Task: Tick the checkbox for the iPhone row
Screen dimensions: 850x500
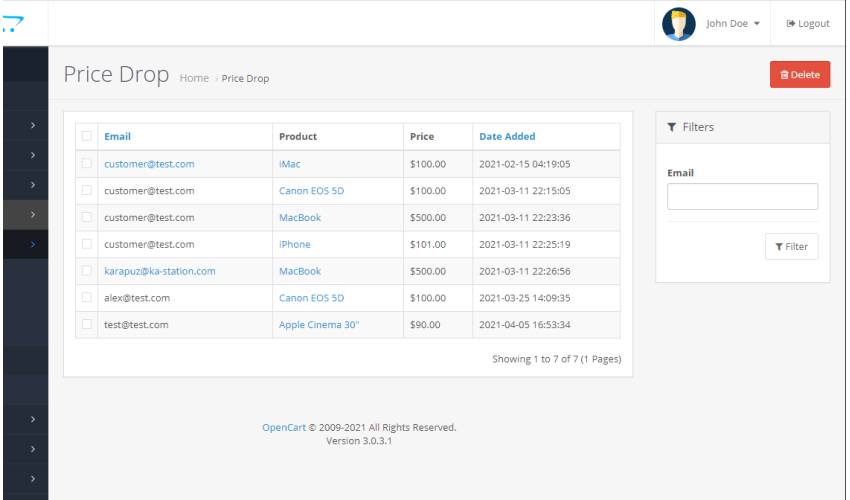Action: (x=87, y=244)
